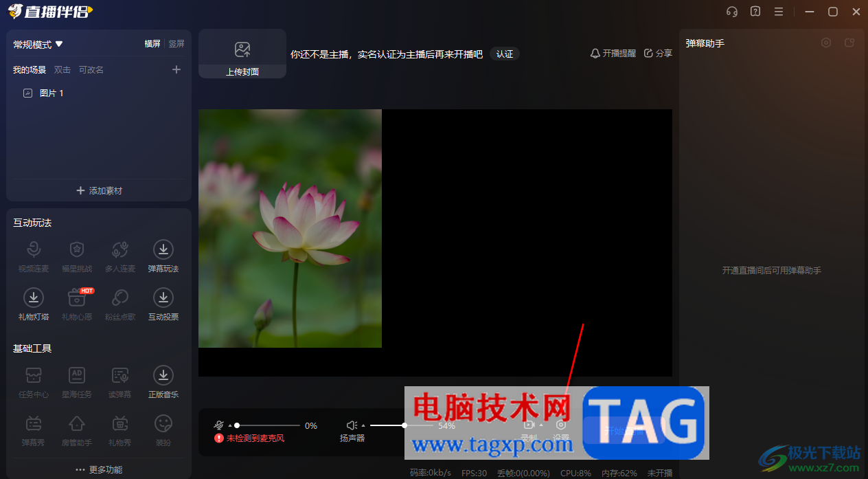Select the 我的场景 scene tab
Image resolution: width=868 pixels, height=479 pixels.
coord(30,69)
